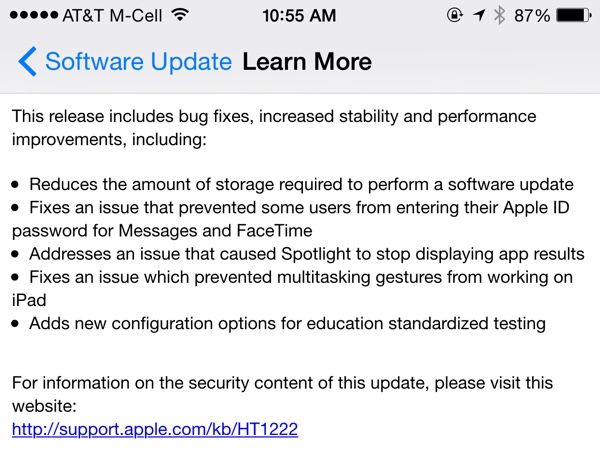Tap the back chevron arrow
The height and width of the screenshot is (452, 600).
(27, 62)
